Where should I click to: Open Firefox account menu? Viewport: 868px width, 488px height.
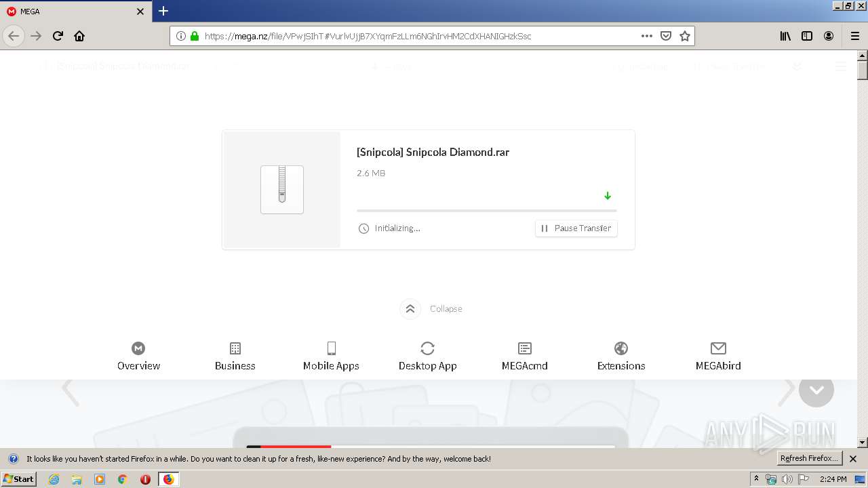pyautogui.click(x=829, y=36)
